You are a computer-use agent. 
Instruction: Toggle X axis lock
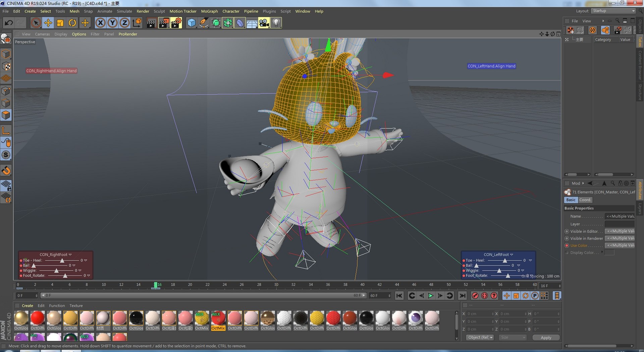(x=100, y=23)
